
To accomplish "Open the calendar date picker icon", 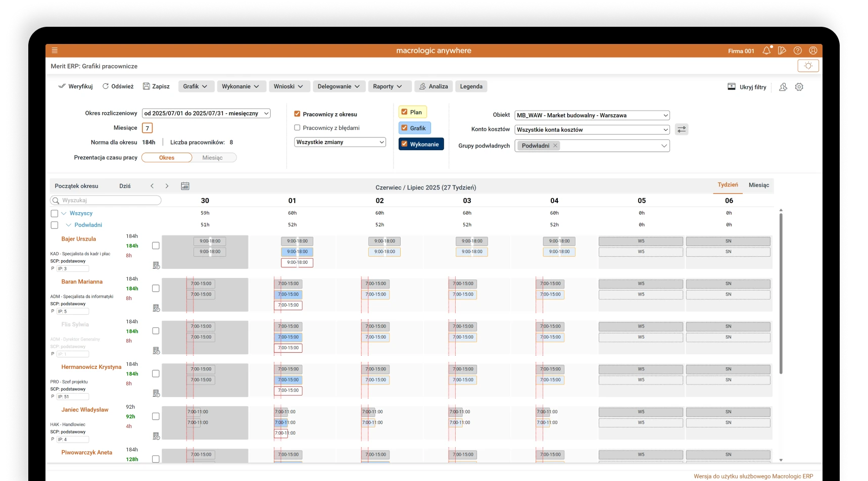I will click(x=185, y=186).
